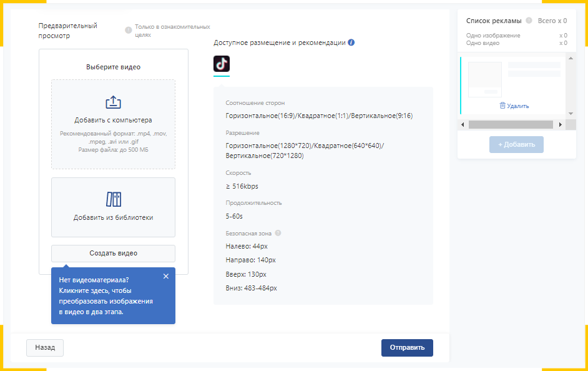Image resolution: width=588 pixels, height=371 pixels.
Task: Click info icon beside Доступное размещение и рекомендации
Action: [351, 42]
